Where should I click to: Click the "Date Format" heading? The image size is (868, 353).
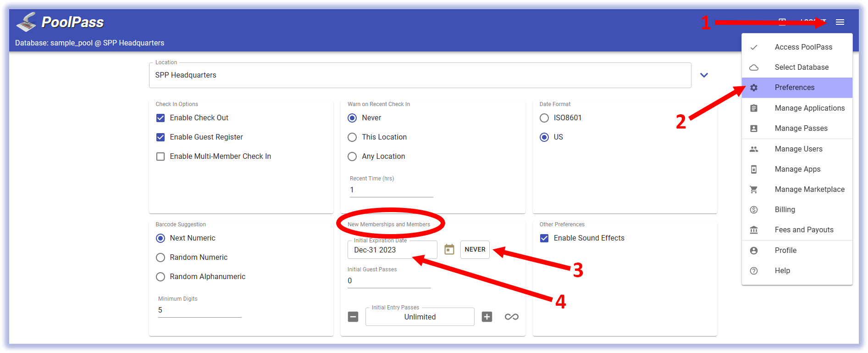coord(555,104)
